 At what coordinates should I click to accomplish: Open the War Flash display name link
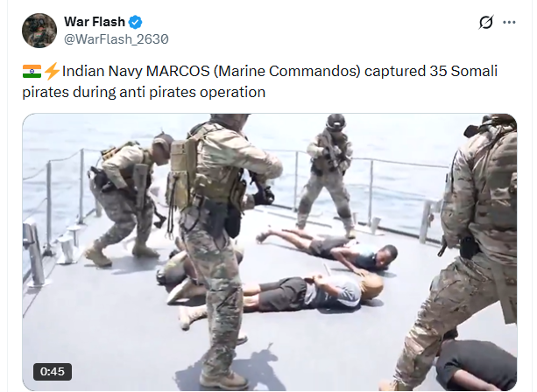[x=95, y=22]
